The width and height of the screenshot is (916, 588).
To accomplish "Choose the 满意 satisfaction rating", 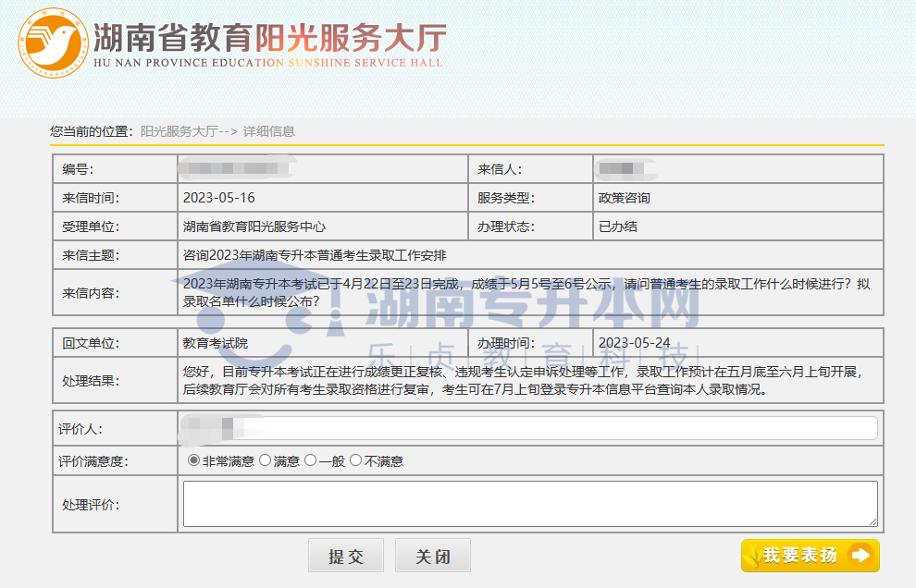I will point(264,460).
